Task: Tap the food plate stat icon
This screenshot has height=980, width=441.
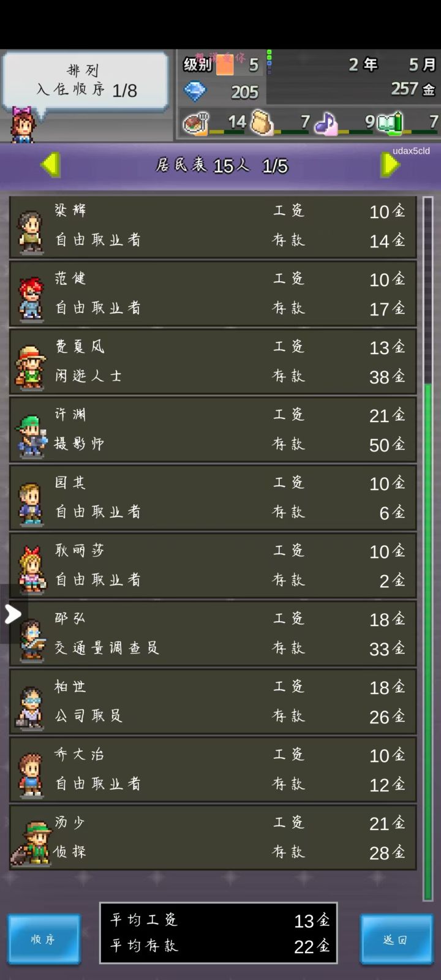Action: coord(195,123)
